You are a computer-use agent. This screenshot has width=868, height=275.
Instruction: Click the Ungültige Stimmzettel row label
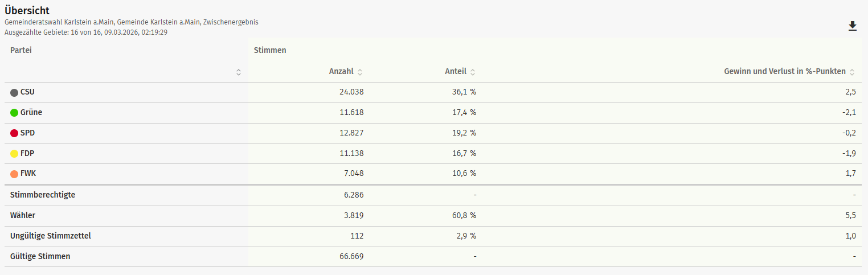click(50, 236)
